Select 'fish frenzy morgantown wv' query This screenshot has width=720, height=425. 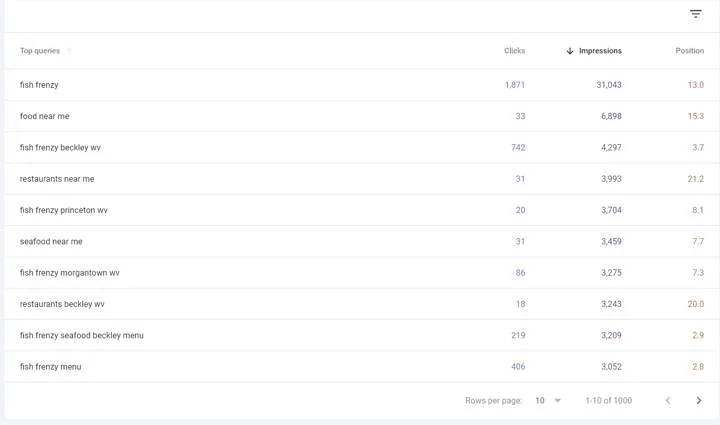coord(69,273)
